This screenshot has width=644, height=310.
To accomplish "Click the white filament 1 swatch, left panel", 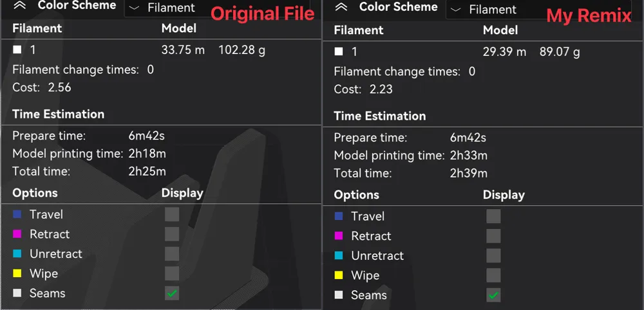I will [x=17, y=50].
